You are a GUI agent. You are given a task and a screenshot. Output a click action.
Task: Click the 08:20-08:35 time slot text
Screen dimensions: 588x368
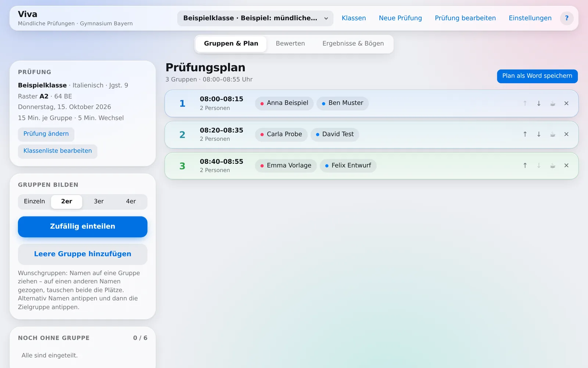coord(222,130)
